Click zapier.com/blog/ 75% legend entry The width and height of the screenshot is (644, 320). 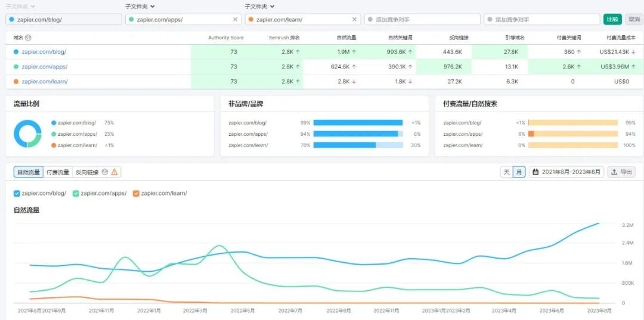pos(82,123)
